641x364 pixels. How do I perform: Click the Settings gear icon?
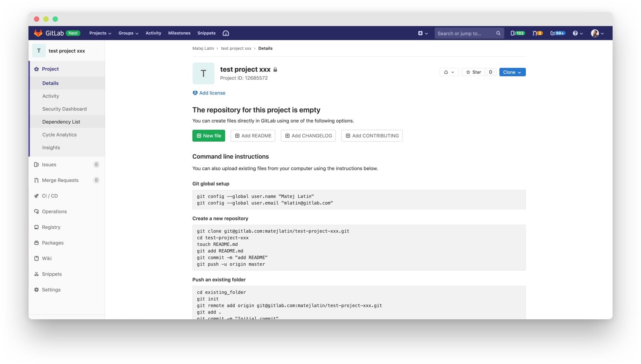tap(36, 290)
